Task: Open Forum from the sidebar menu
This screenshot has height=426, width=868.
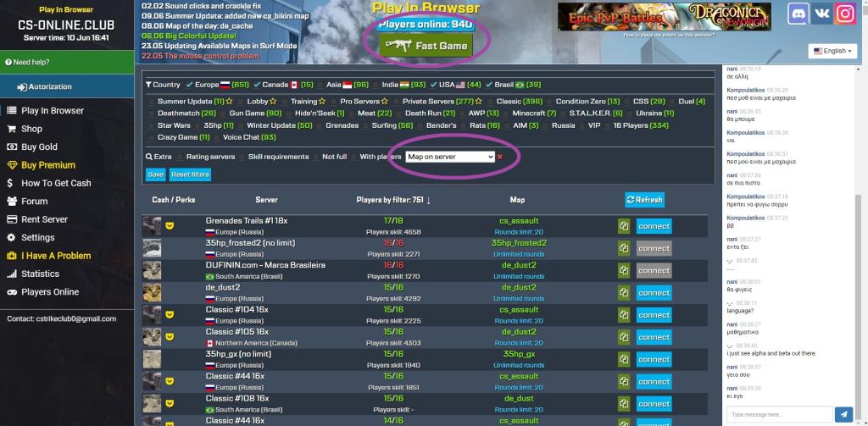Action: point(34,202)
